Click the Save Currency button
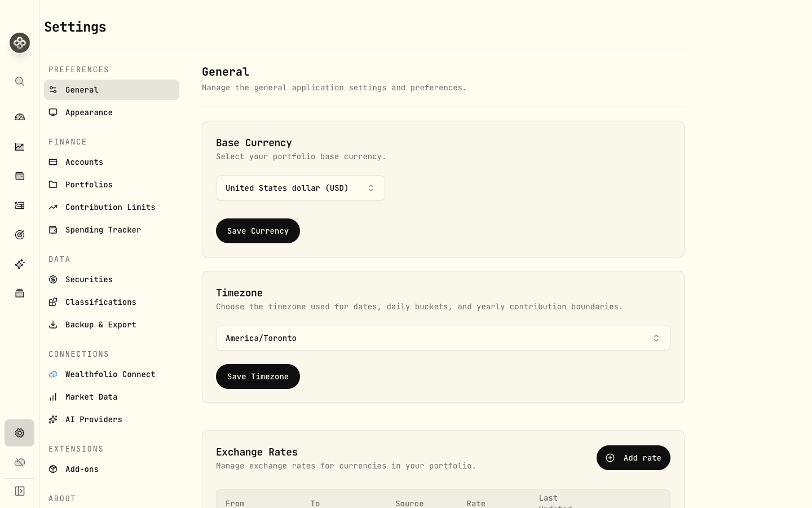The height and width of the screenshot is (508, 812). tap(258, 231)
